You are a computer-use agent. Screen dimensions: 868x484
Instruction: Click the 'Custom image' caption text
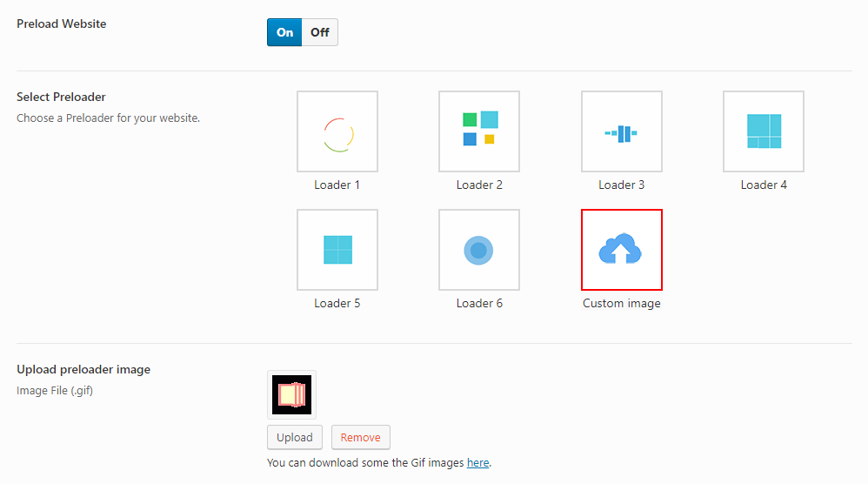coord(621,304)
